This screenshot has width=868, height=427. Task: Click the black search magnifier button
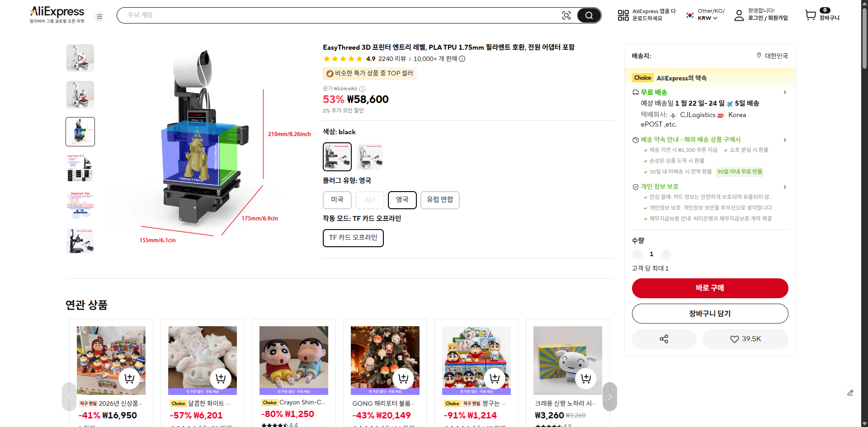(589, 15)
